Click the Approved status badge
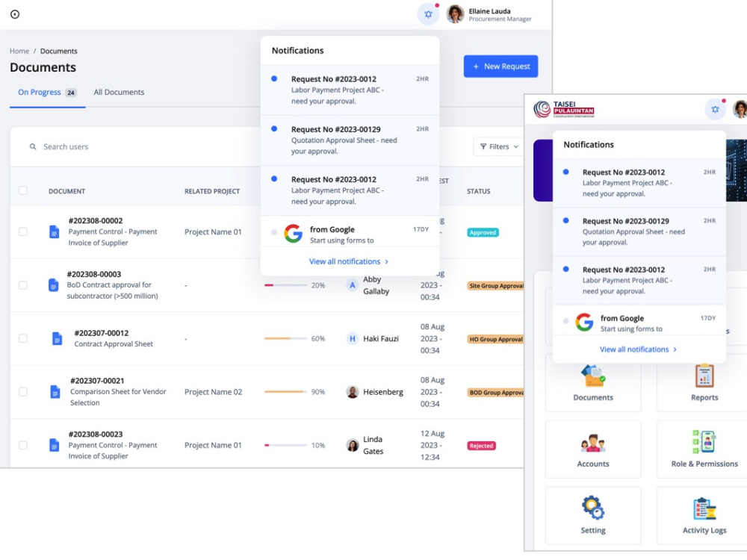The height and width of the screenshot is (560, 747). (483, 232)
